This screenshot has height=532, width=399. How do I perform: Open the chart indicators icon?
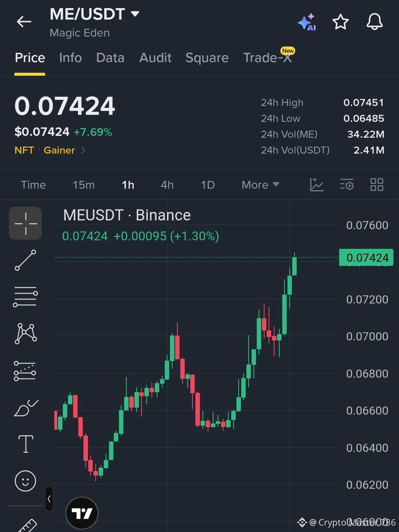click(x=317, y=185)
